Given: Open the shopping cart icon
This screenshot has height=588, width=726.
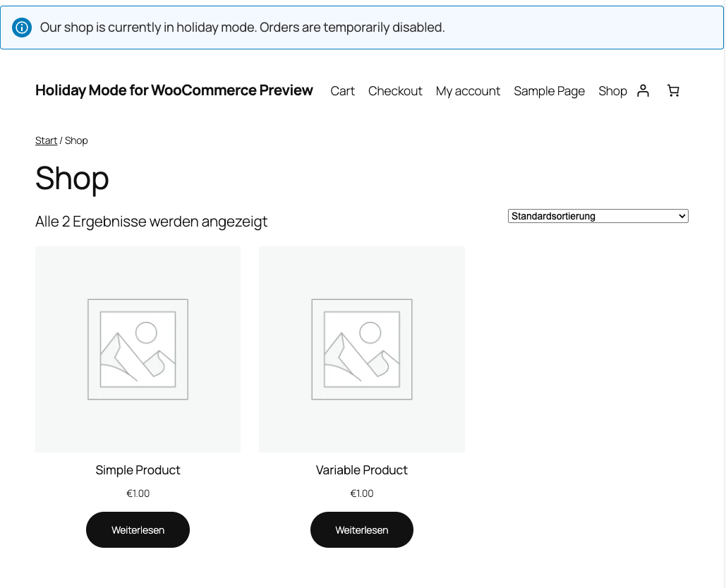Looking at the screenshot, I should [x=673, y=91].
